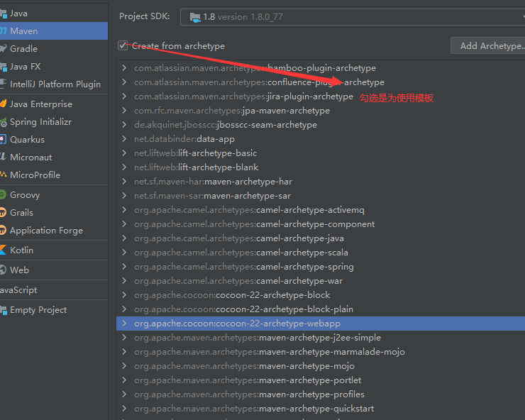Select cocoon-22-archetype-block-plain archetype
Screen dimensions: 525x420
321,309
